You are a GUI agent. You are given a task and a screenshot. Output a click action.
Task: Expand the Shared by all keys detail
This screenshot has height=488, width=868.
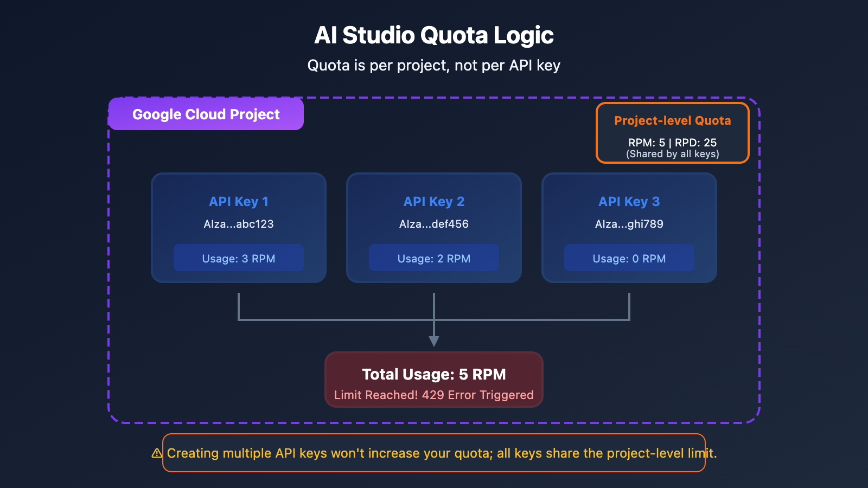click(673, 154)
